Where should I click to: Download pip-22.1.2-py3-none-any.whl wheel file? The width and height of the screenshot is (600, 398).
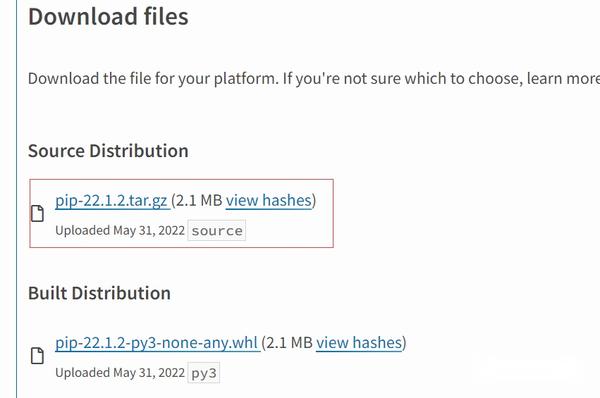(x=156, y=343)
